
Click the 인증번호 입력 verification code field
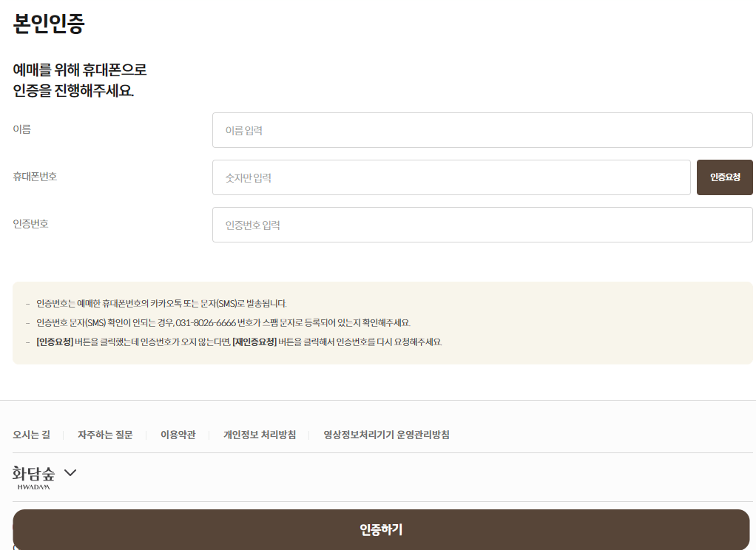click(482, 225)
